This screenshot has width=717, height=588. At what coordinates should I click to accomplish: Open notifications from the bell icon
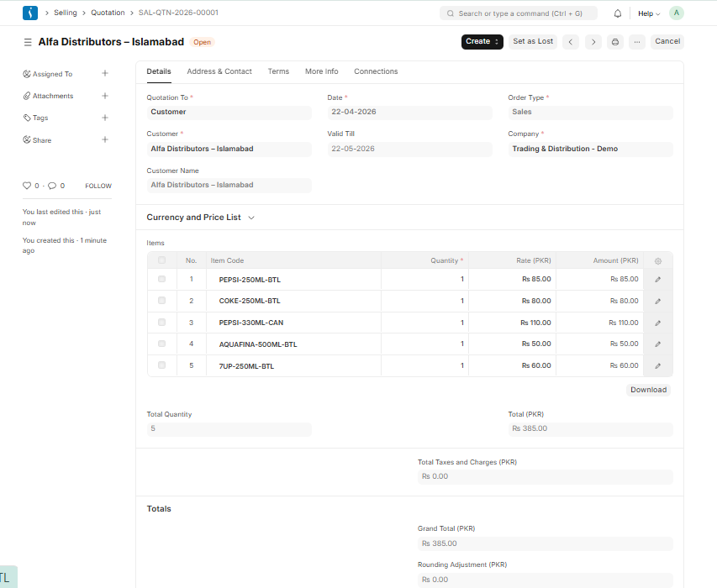click(x=617, y=13)
